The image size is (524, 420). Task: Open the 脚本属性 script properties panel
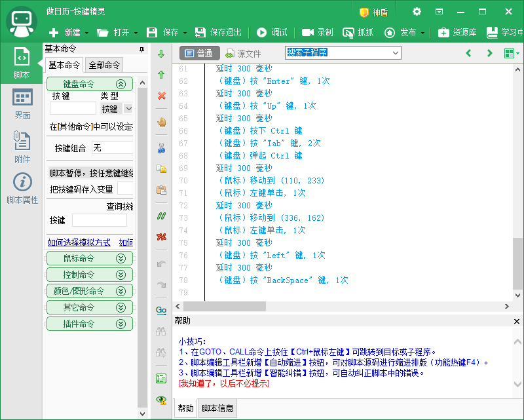pos(22,189)
